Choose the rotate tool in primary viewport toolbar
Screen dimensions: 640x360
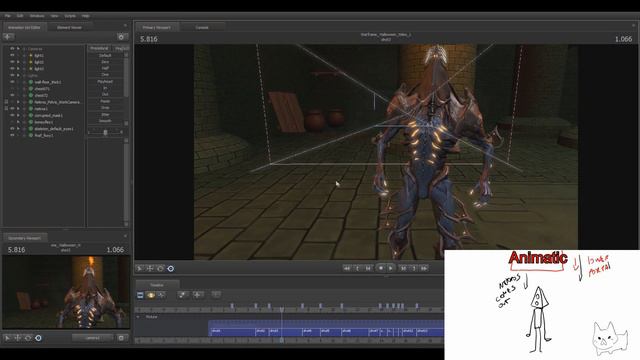160,268
